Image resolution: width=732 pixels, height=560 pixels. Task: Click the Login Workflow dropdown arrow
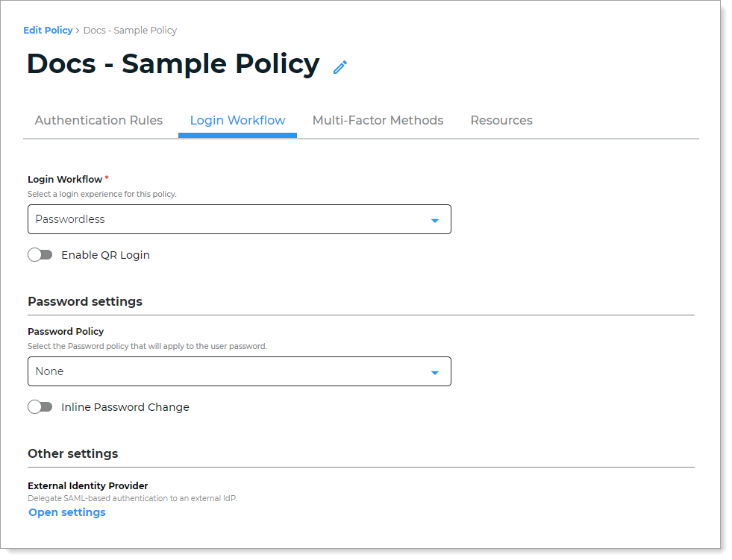pos(434,220)
